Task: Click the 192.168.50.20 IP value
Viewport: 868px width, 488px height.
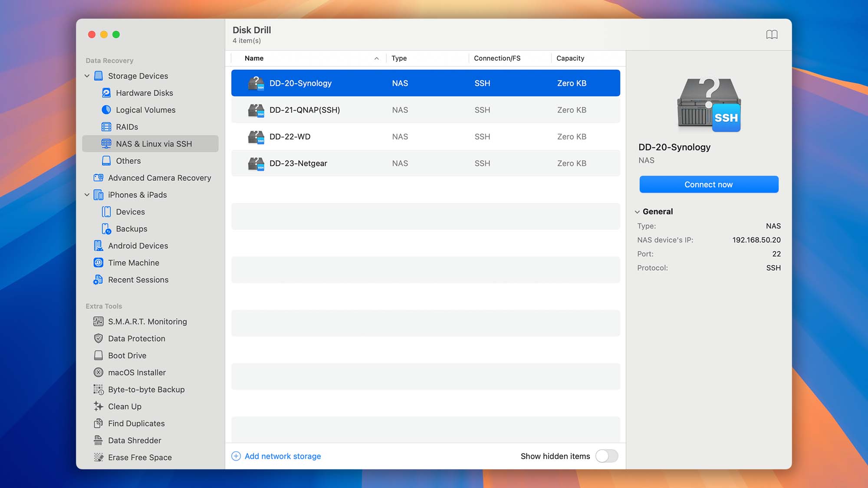Action: [756, 240]
